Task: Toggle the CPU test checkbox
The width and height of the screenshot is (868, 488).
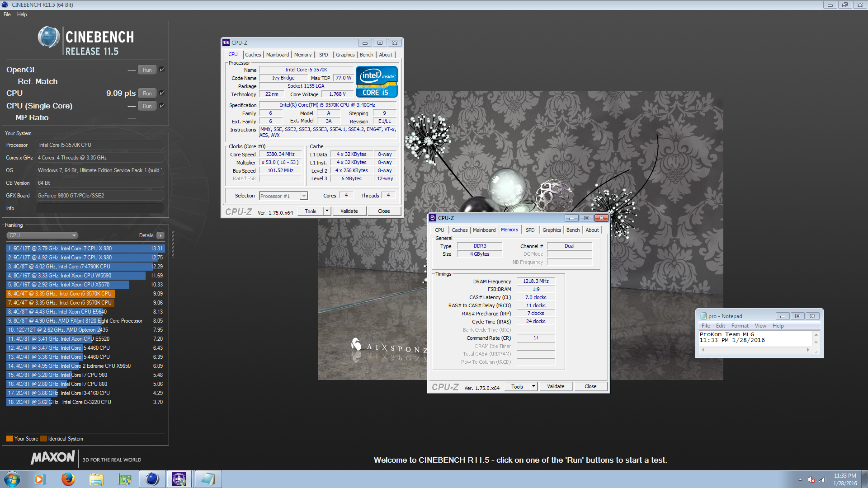Action: pos(162,93)
